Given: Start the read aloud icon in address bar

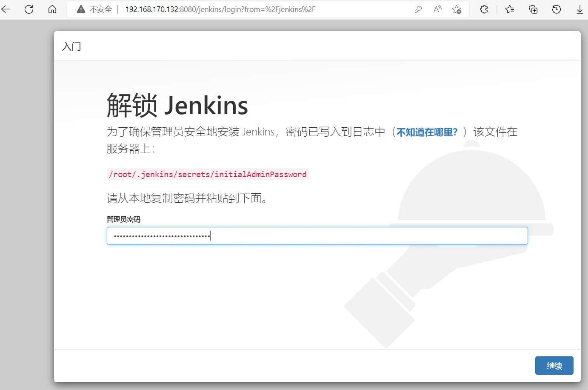Looking at the screenshot, I should click(437, 9).
